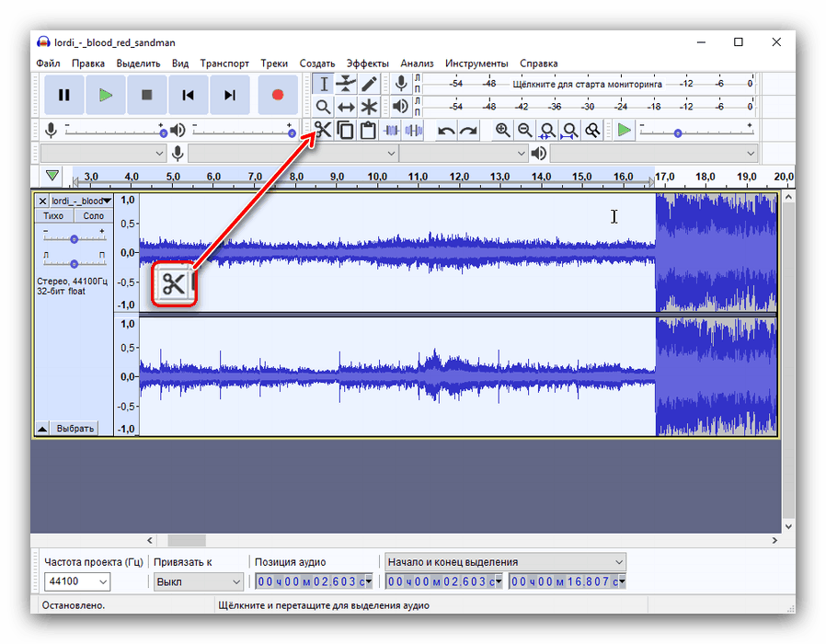Screen dimensions: 826x644
Task: Click the Copy icon on the edit toolbar
Action: pos(345,130)
